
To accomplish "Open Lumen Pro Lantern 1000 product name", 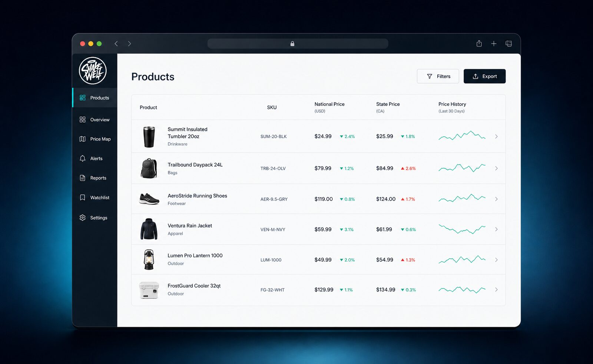I will click(195, 256).
